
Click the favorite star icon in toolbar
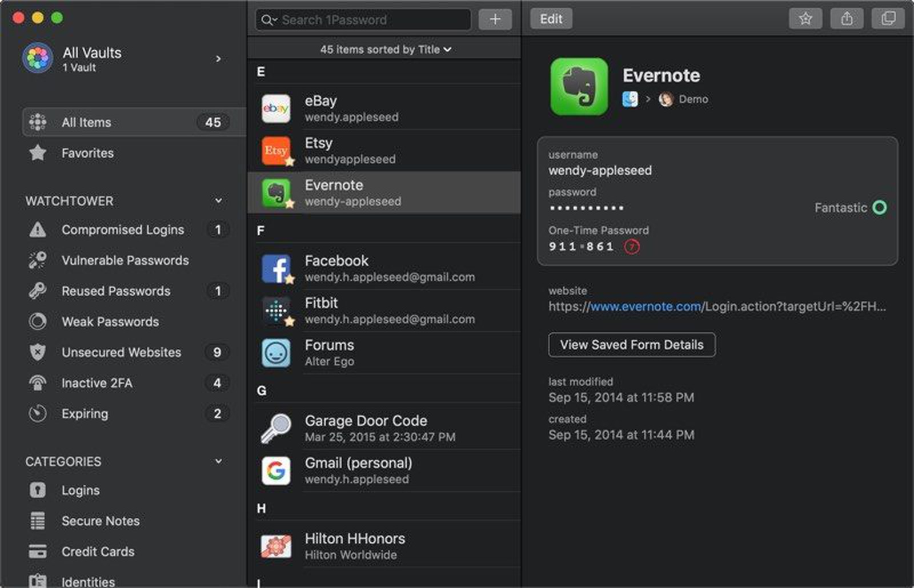805,19
